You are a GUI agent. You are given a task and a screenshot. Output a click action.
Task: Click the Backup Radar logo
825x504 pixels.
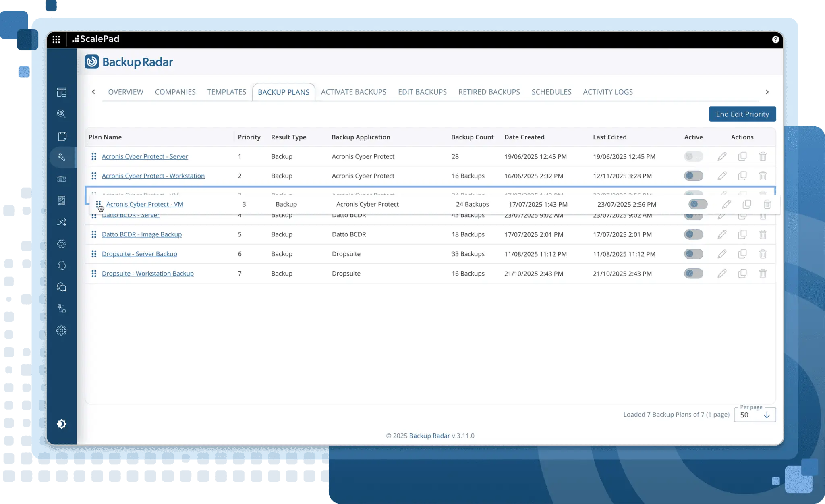click(x=129, y=62)
